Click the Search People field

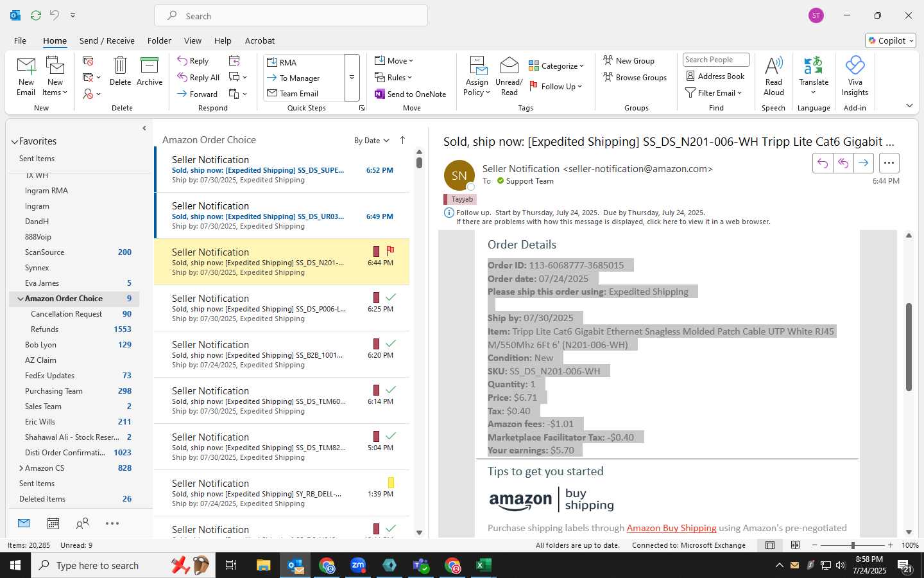[716, 60]
